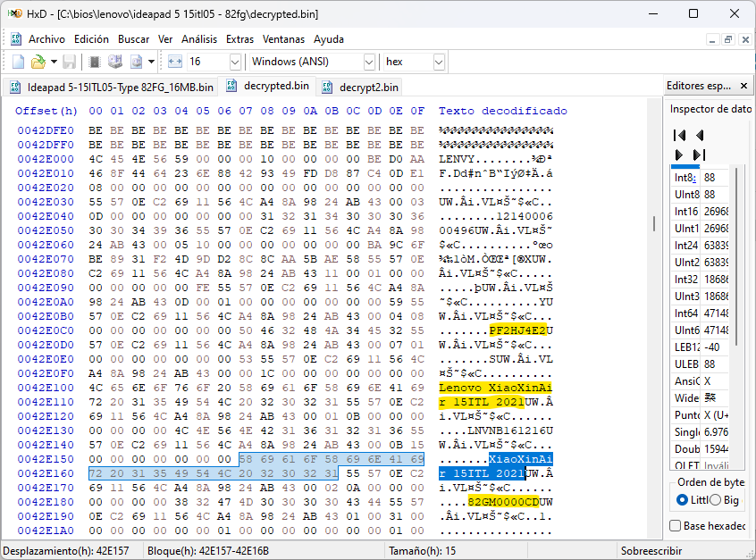
Task: Click the Open file folder icon
Action: click(x=38, y=62)
